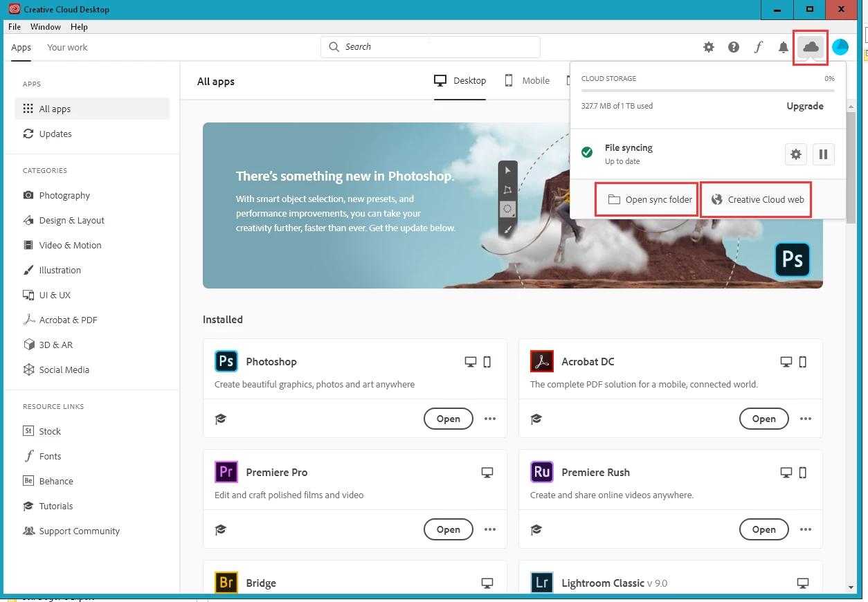This screenshot has height=602, width=868.
Task: Open Premiere Pro tutorials graduation cap icon
Action: (x=221, y=529)
